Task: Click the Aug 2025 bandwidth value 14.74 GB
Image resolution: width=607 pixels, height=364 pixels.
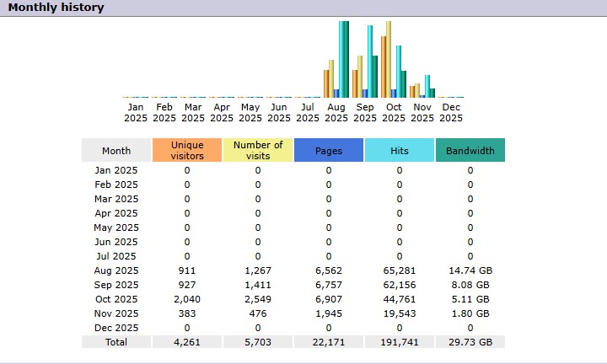Action: [x=470, y=270]
